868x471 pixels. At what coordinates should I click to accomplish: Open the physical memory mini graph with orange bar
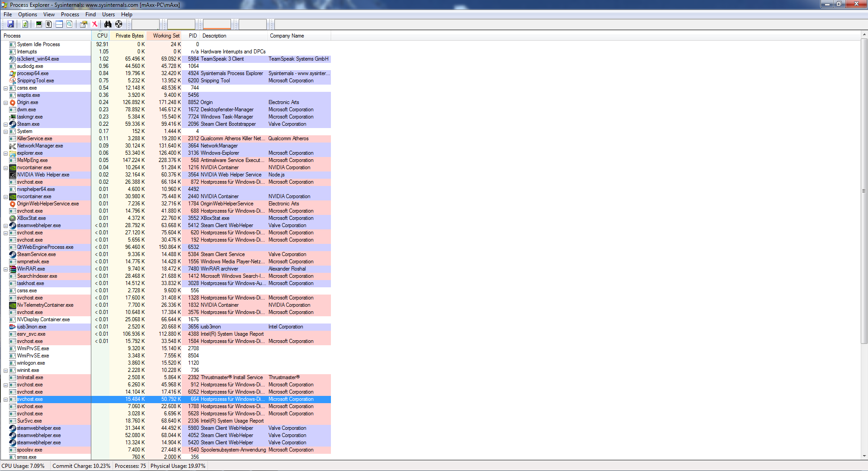[217, 24]
